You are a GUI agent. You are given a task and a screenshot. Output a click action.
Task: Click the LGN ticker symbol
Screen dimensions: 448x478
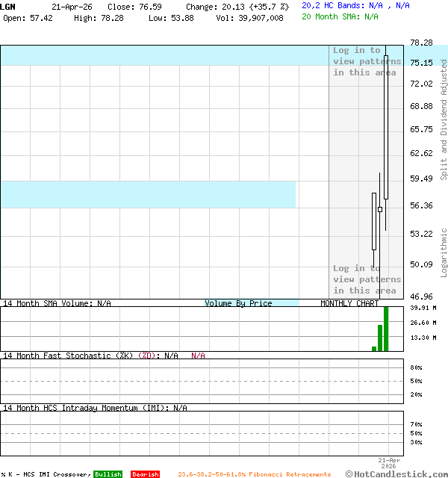tap(7, 6)
